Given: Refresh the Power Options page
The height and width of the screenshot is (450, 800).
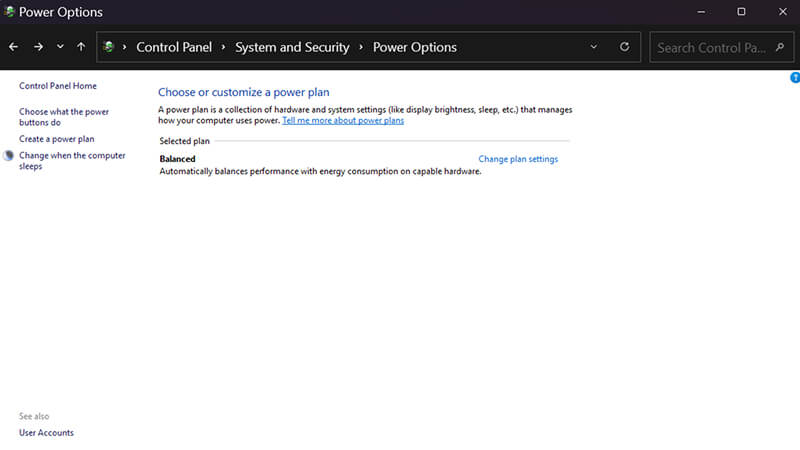Looking at the screenshot, I should (624, 47).
